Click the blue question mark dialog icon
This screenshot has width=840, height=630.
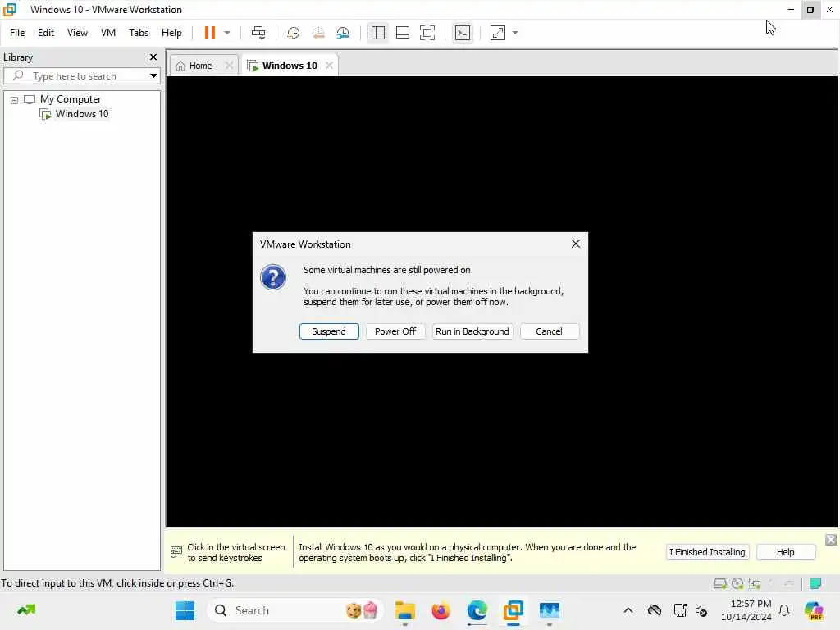[273, 277]
